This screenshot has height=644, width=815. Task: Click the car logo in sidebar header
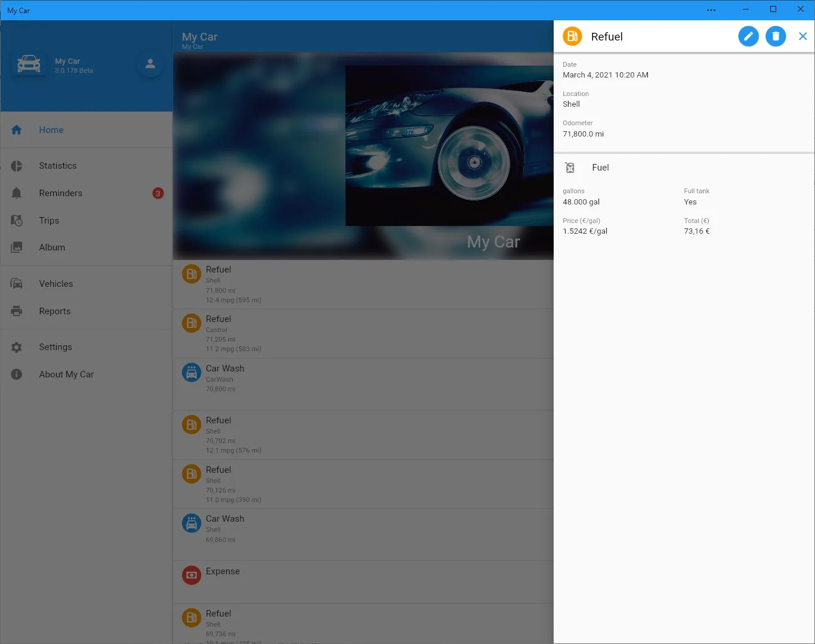(x=29, y=64)
